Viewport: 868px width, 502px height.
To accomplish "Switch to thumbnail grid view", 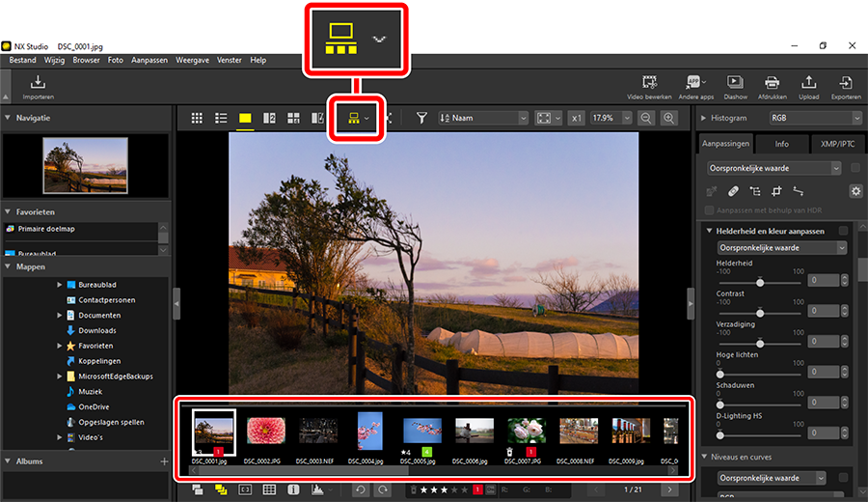I will (197, 118).
